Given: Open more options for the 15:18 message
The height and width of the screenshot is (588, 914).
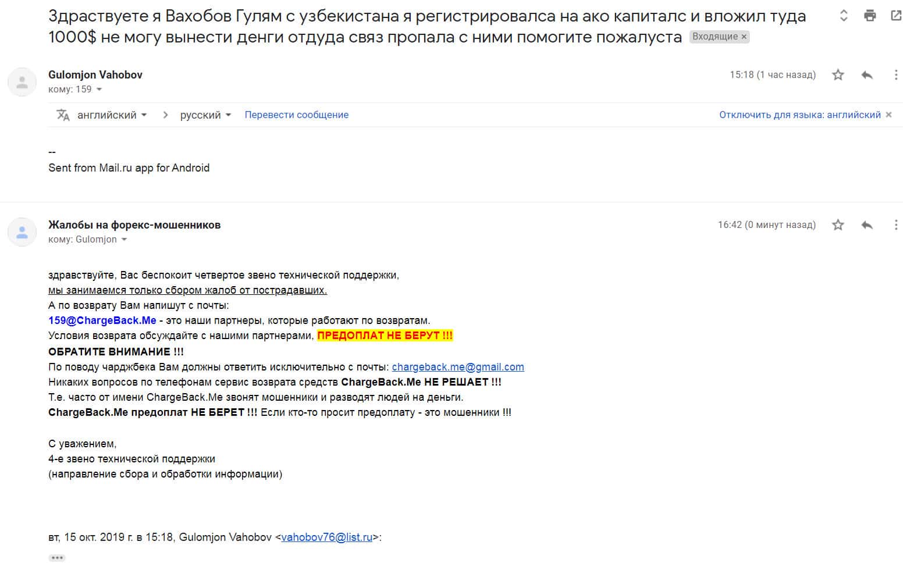Looking at the screenshot, I should (896, 75).
